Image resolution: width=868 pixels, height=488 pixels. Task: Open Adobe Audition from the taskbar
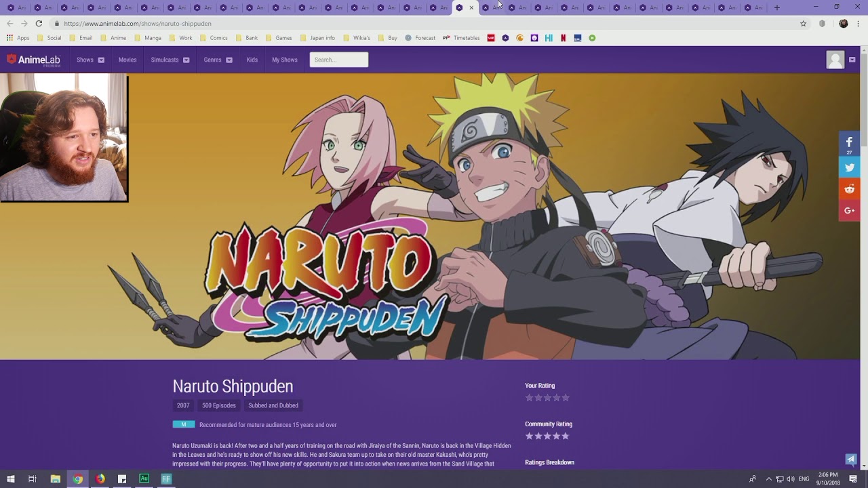144,479
